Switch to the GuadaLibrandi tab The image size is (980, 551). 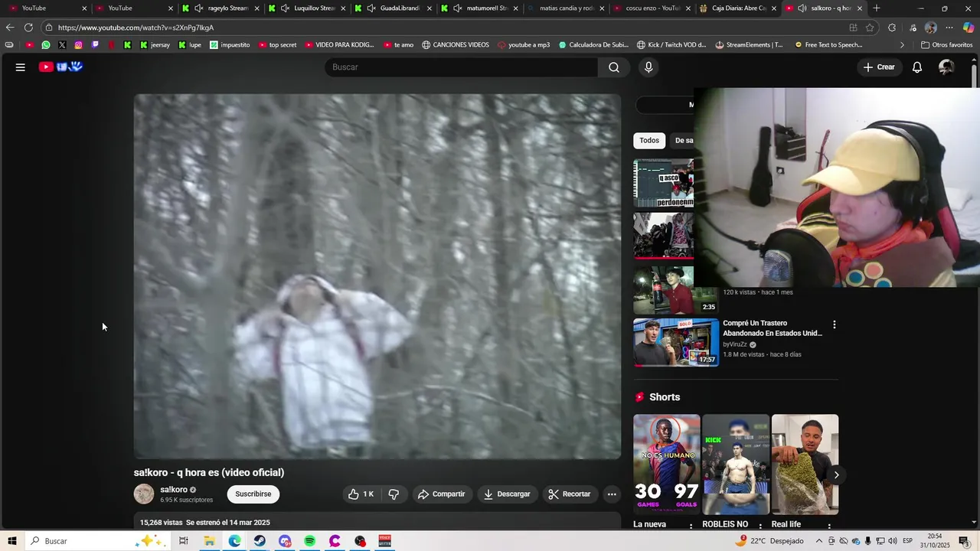pyautogui.click(x=393, y=8)
